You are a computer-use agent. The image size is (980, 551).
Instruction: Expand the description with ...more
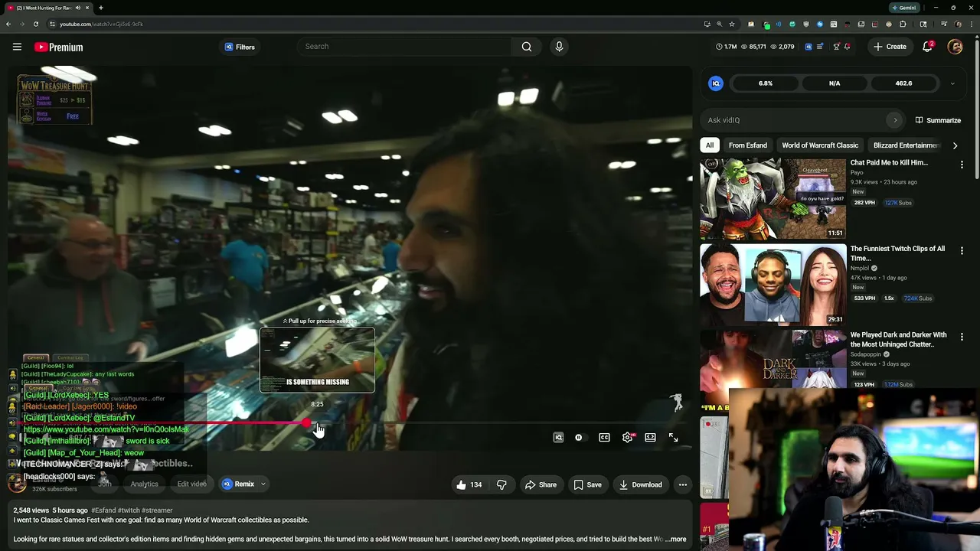pyautogui.click(x=675, y=539)
